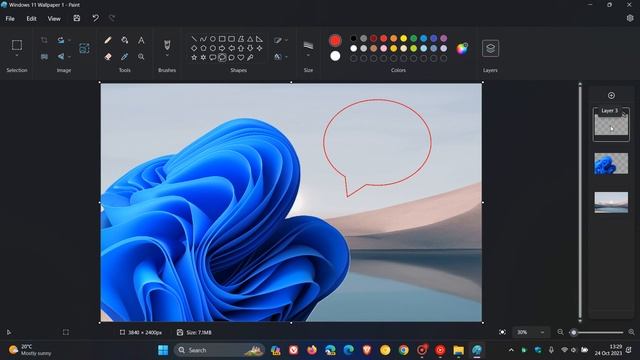Select the Color picker eyedropper tool
The image size is (640, 360).
click(x=124, y=57)
